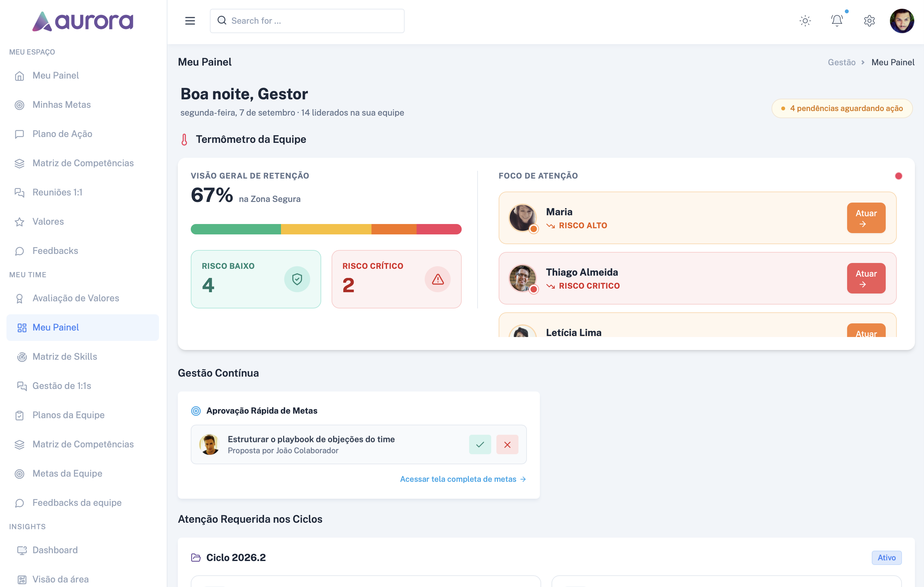
Task: Click the Aurora logo
Action: (83, 21)
